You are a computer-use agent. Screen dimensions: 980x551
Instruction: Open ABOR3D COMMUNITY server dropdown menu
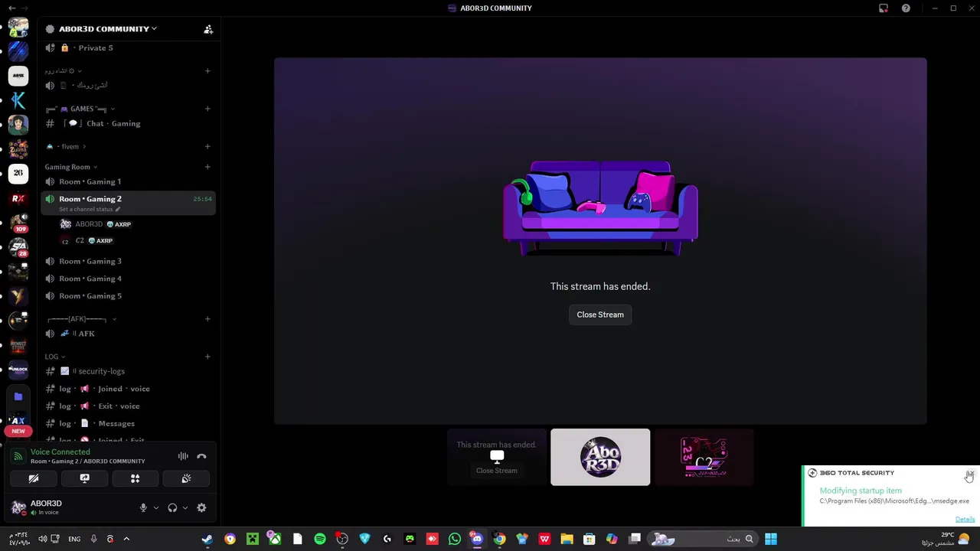pyautogui.click(x=107, y=29)
